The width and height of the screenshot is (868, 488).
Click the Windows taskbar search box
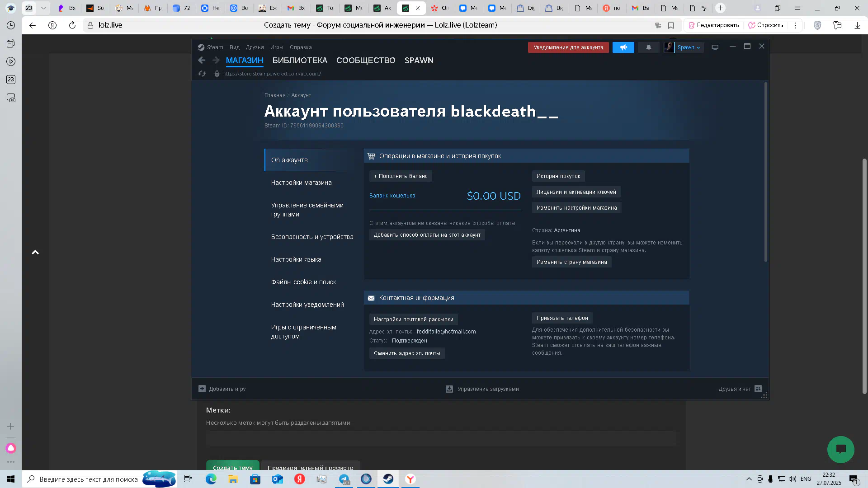tap(99, 479)
